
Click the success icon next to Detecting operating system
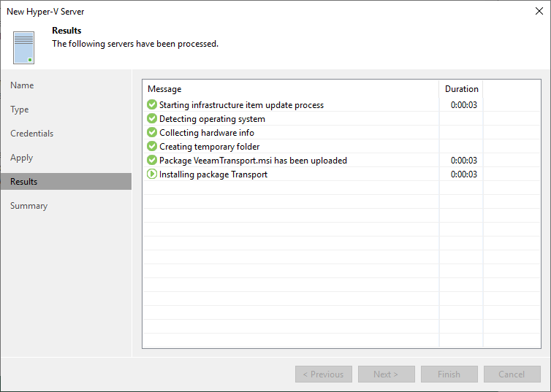coord(152,118)
